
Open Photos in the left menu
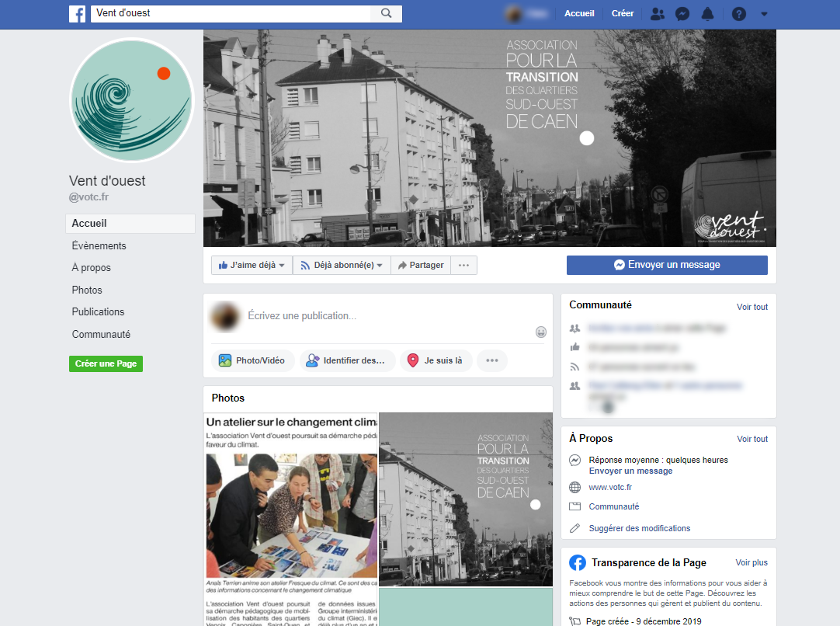point(87,290)
